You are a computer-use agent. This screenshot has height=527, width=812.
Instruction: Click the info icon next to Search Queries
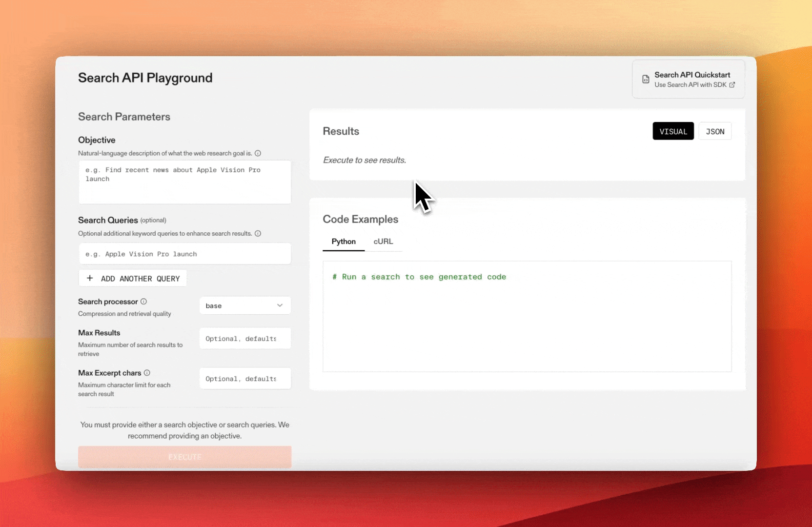point(258,234)
